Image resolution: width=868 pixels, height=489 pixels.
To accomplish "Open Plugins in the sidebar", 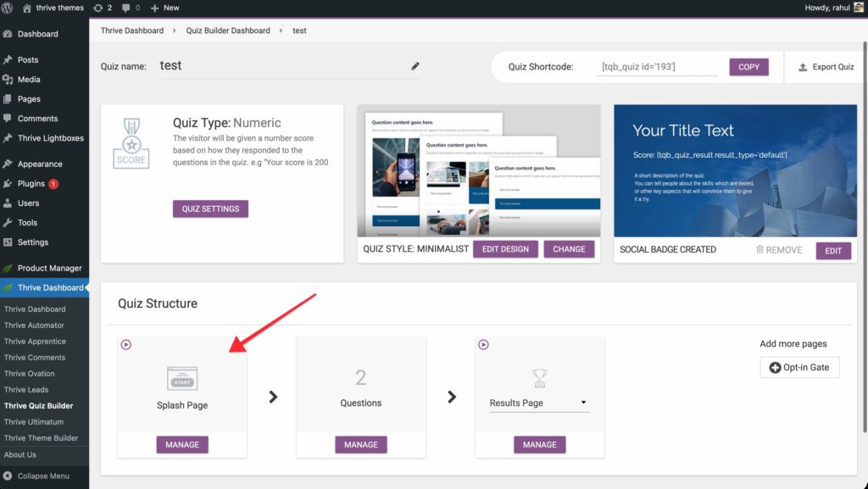I will tap(31, 184).
